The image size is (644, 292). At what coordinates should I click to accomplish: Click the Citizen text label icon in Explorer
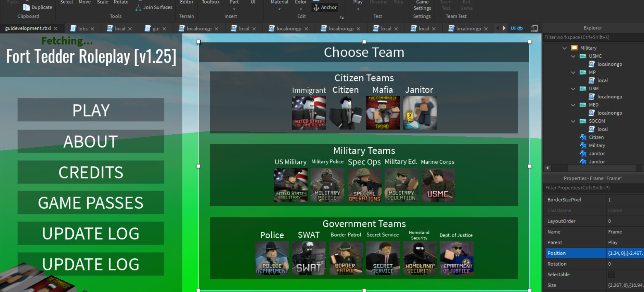[583, 137]
